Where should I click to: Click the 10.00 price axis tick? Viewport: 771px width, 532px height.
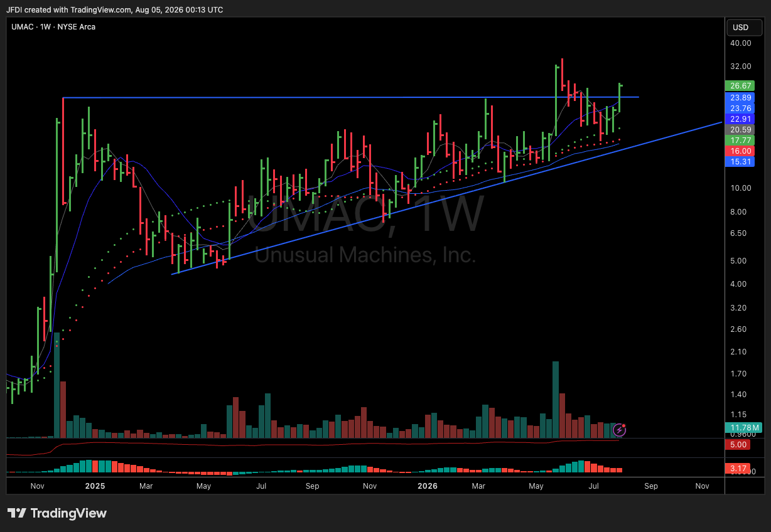[x=741, y=188]
